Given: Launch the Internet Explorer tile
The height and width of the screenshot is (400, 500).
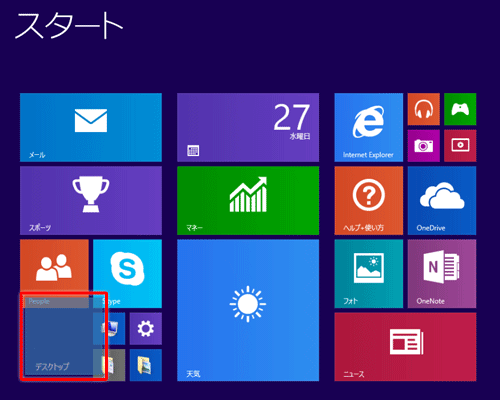Looking at the screenshot, I should 369,127.
